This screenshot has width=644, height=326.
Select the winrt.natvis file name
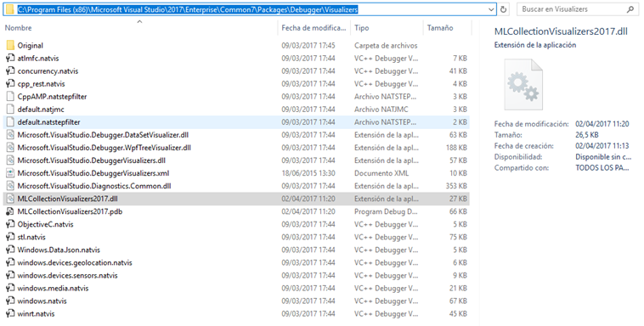click(x=36, y=313)
